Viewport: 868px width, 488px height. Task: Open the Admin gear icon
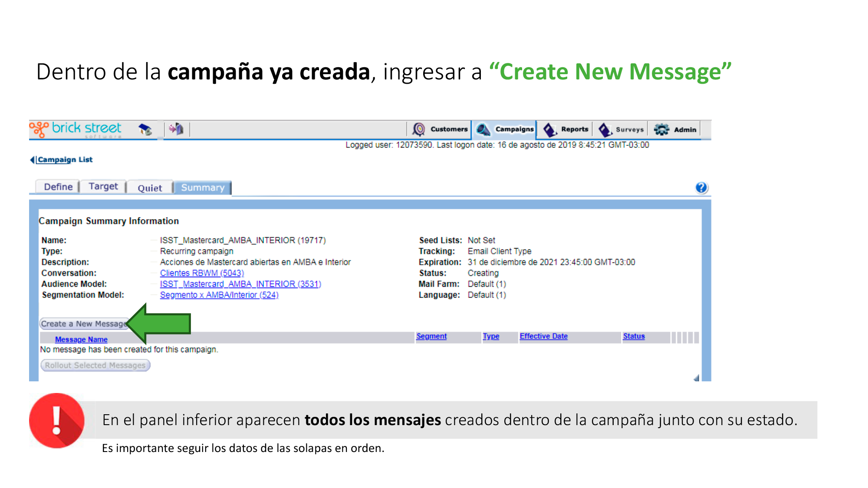point(661,129)
